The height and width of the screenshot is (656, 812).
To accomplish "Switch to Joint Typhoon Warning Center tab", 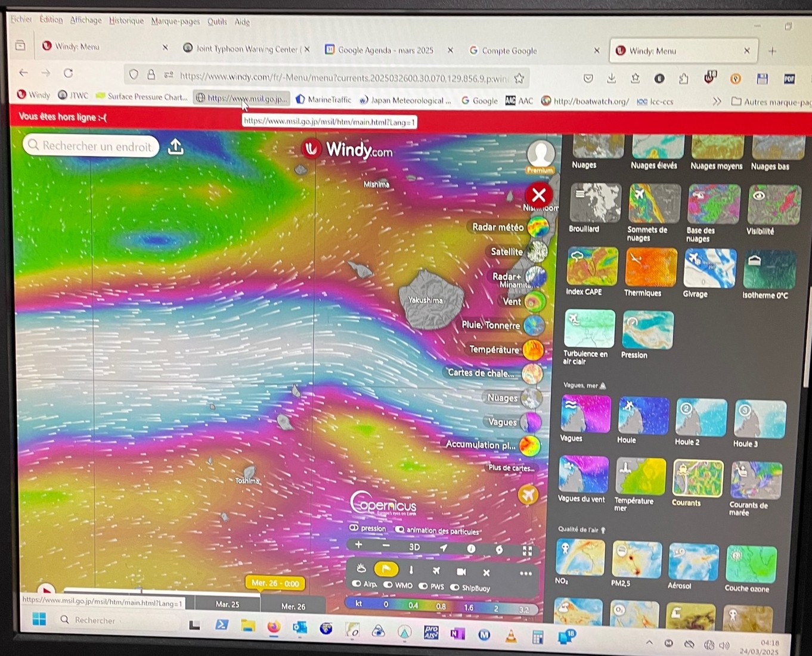I will click(246, 49).
